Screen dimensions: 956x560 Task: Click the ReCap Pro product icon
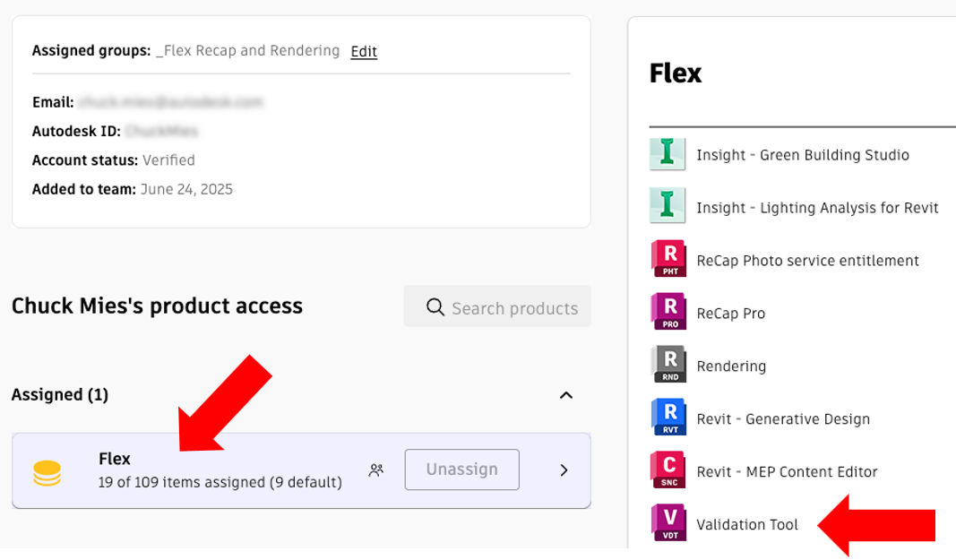pyautogui.click(x=668, y=312)
